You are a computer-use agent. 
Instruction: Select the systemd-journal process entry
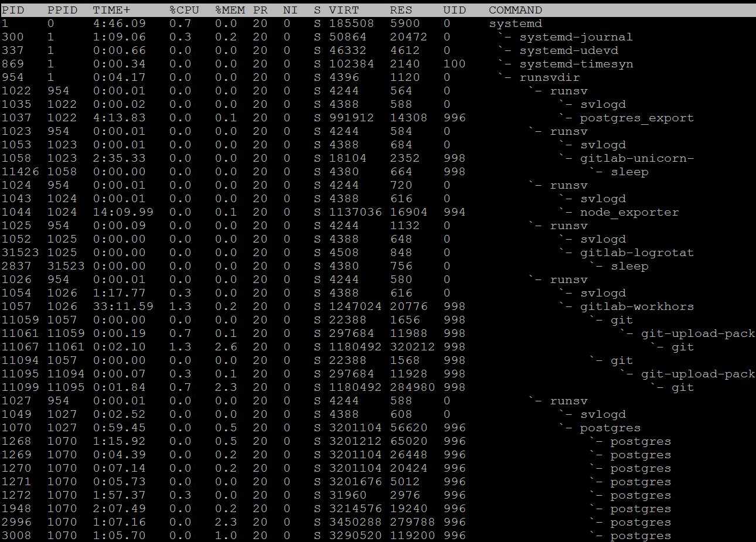[x=575, y=37]
